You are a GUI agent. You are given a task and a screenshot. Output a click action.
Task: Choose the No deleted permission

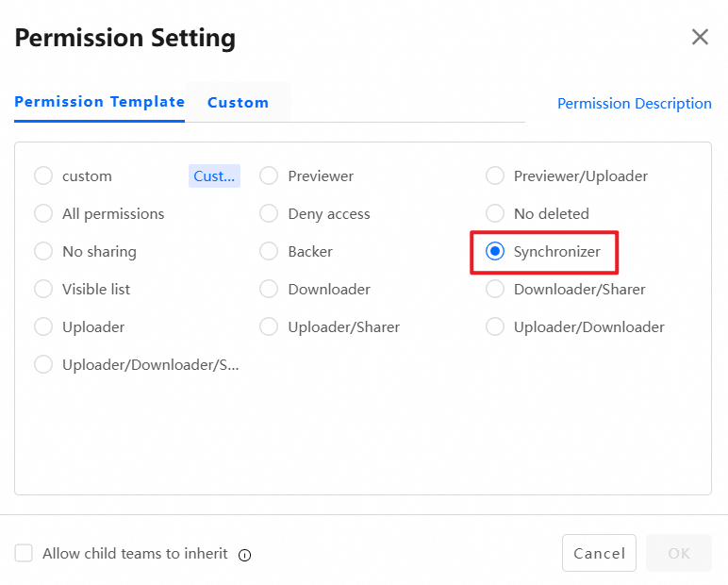[495, 214]
